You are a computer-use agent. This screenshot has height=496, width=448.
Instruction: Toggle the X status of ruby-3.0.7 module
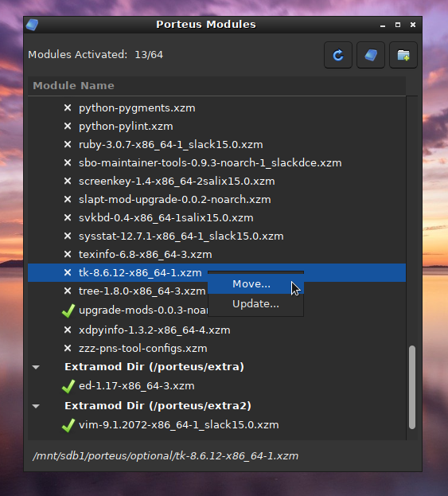[68, 145]
